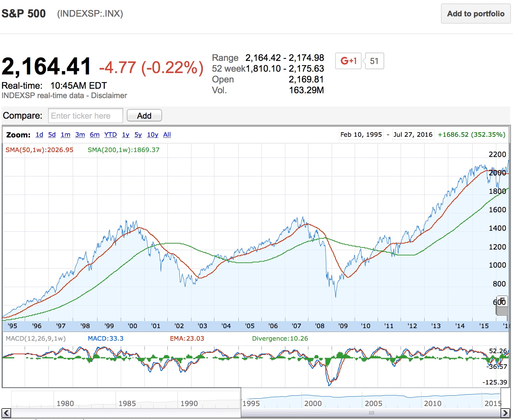
Task: Click the Divergence:10.26 value label
Action: click(280, 339)
